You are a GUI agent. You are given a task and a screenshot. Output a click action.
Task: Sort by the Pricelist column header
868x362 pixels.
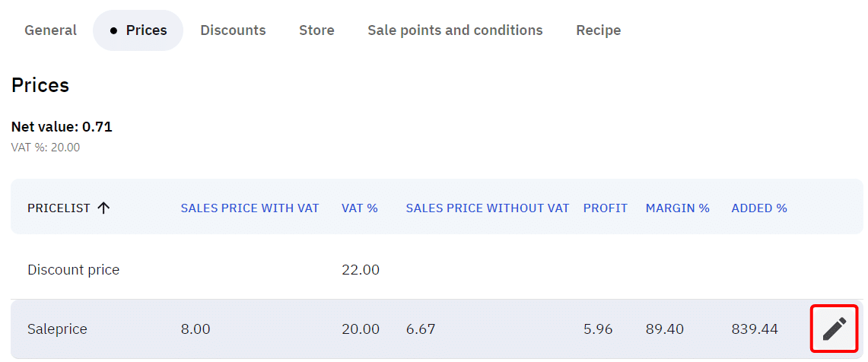pyautogui.click(x=59, y=208)
